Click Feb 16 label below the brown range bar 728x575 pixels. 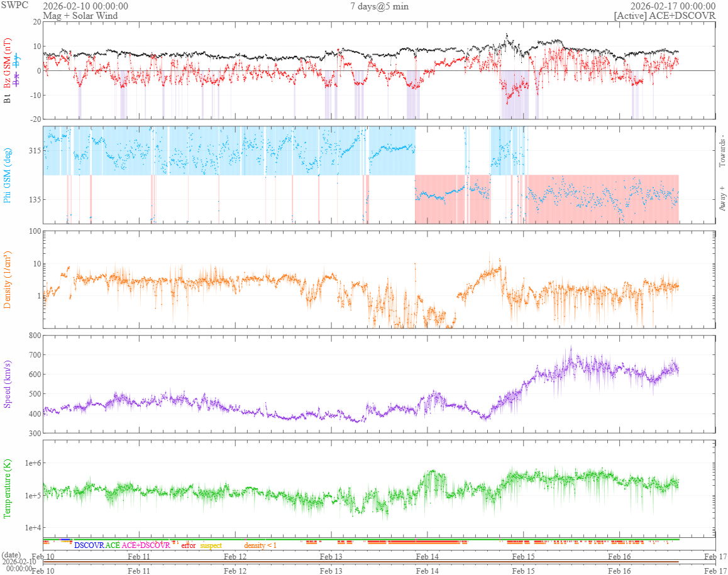coord(619,571)
